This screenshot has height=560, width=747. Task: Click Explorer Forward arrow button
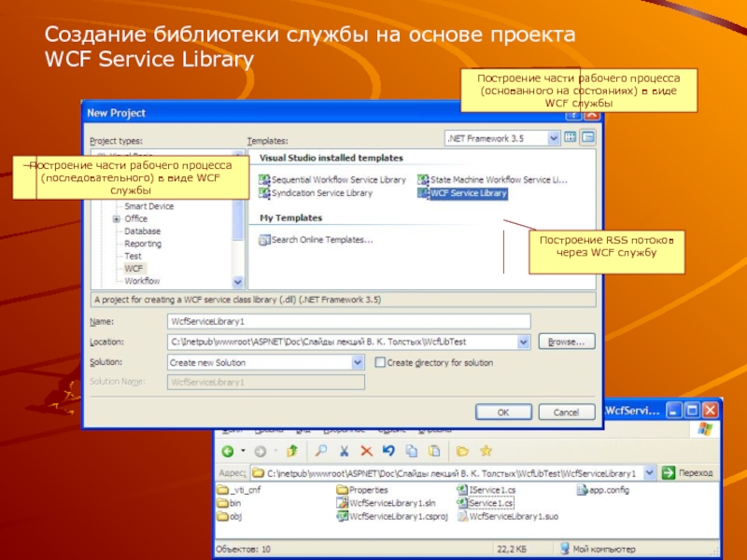[261, 451]
